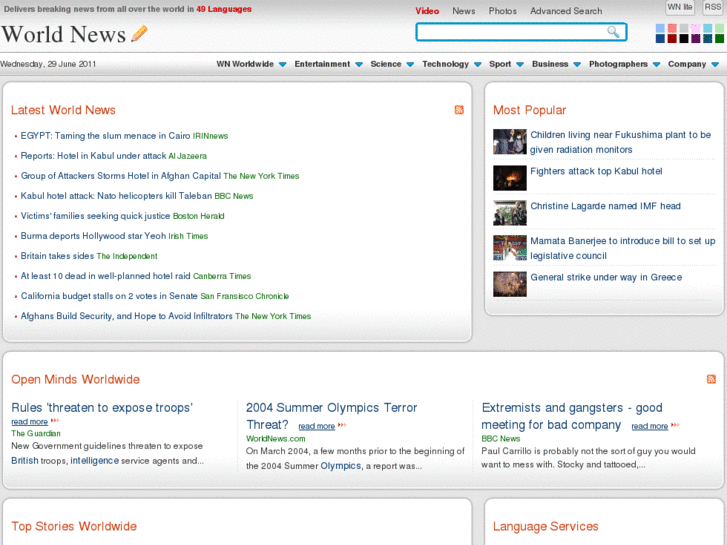727x545 pixels.
Task: Open the Latest World News RSS feed icon
Action: tap(459, 109)
